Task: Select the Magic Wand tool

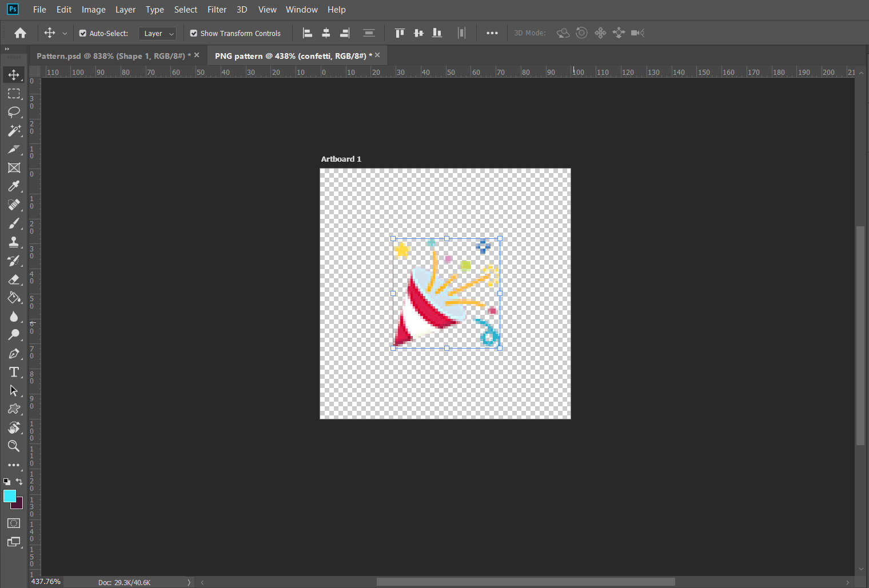Action: point(14,131)
